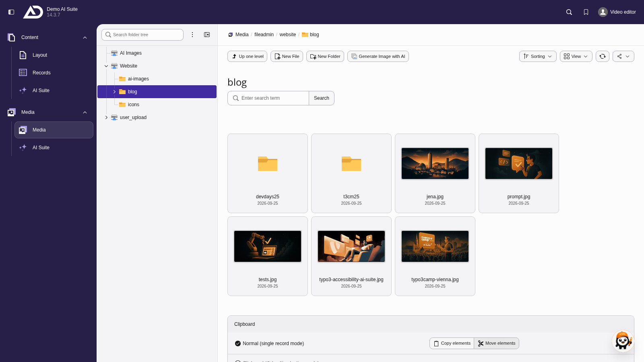The width and height of the screenshot is (644, 362).
Task: Select the icons folder in tree
Action: point(133,105)
